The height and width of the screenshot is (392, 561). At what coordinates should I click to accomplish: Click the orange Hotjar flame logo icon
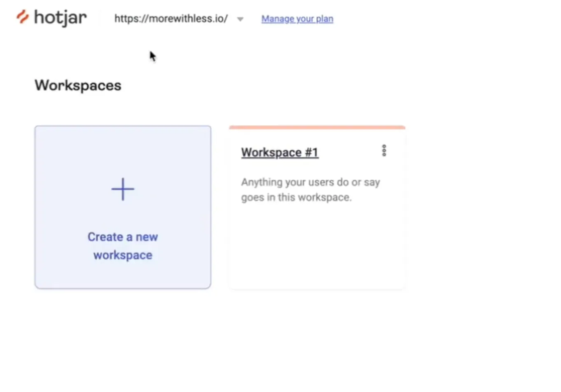pos(22,17)
